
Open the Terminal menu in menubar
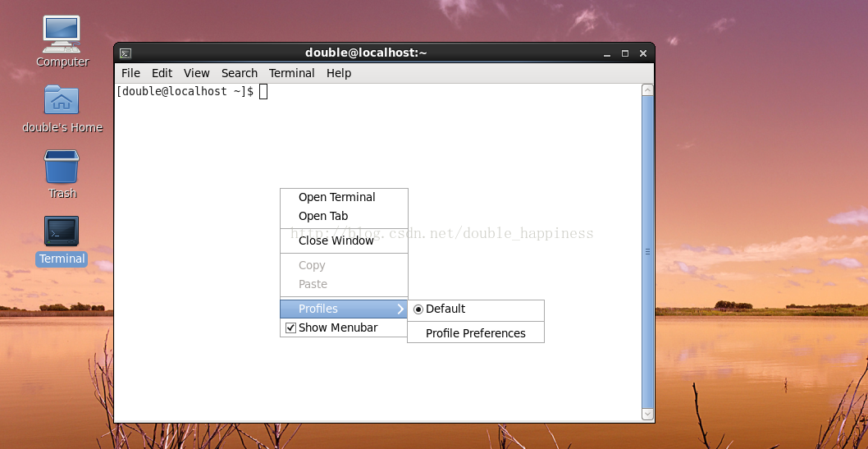(x=292, y=73)
